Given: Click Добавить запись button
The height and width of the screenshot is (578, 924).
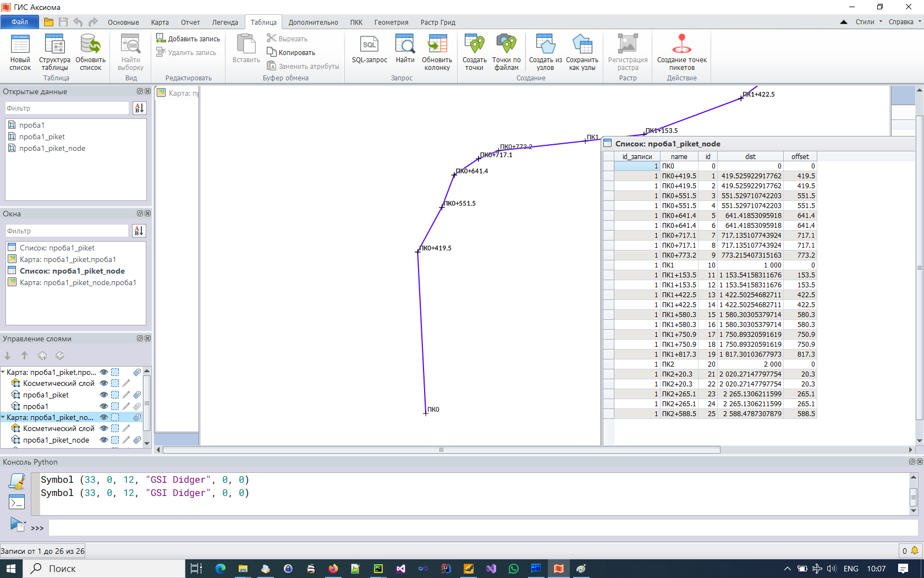Looking at the screenshot, I should 188,39.
